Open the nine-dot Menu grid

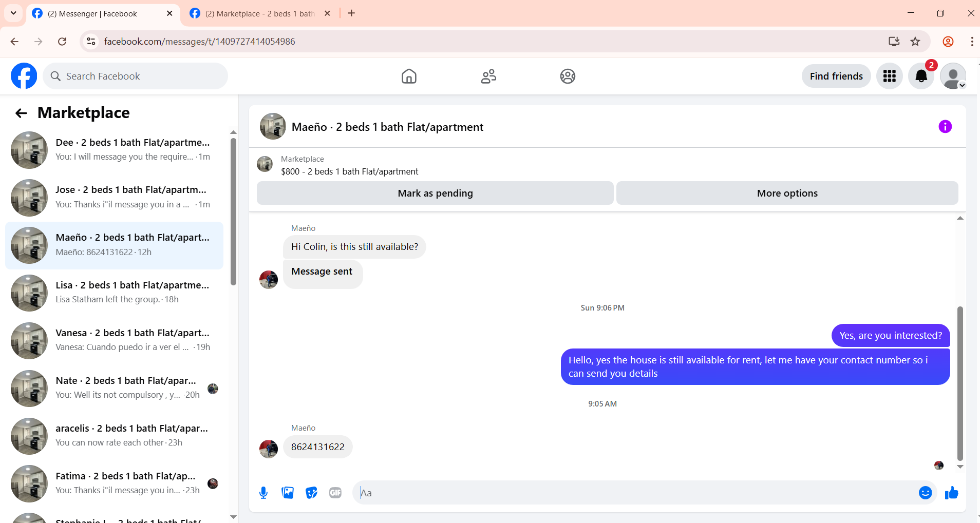(x=890, y=76)
